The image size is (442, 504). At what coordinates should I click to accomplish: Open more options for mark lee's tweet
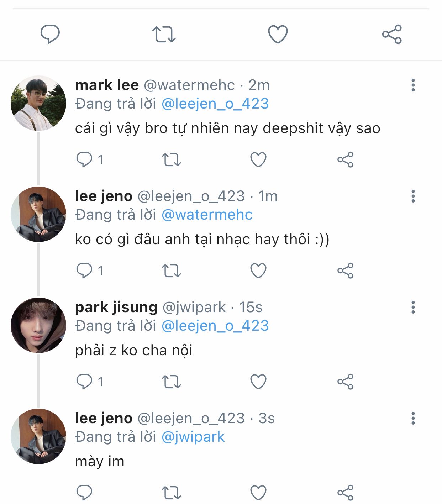[x=413, y=85]
